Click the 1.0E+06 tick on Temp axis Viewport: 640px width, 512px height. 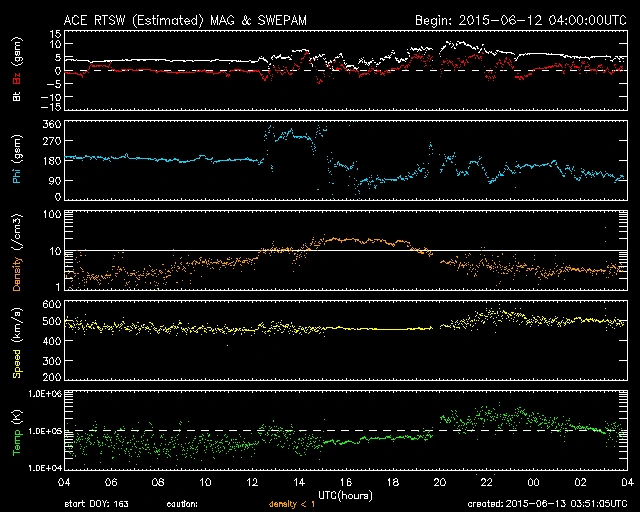pyautogui.click(x=39, y=394)
